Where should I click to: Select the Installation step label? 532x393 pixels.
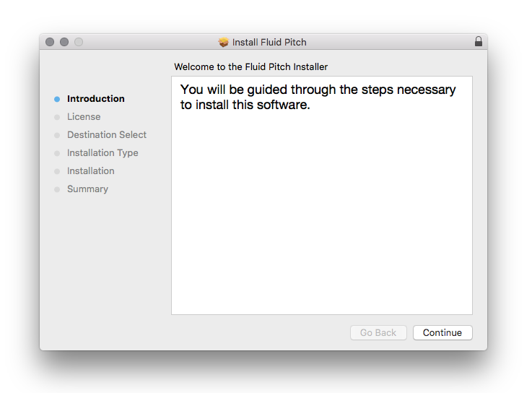(x=91, y=171)
